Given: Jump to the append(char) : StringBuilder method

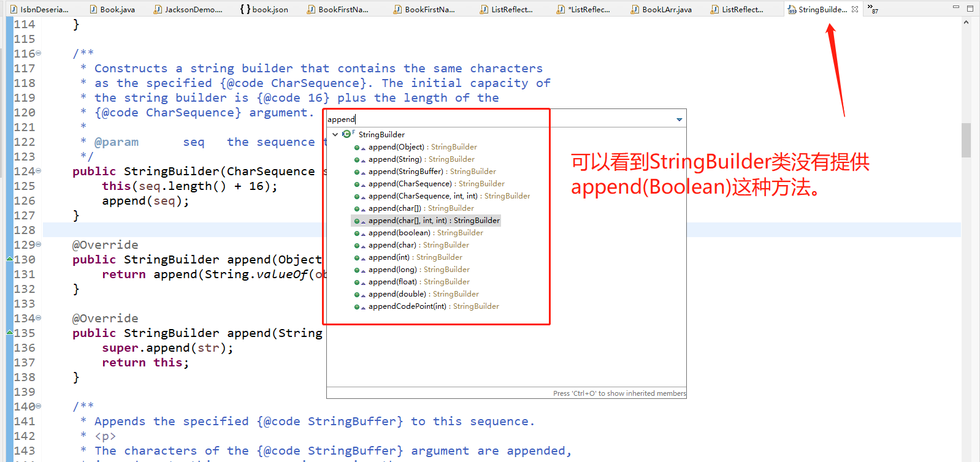Looking at the screenshot, I should [x=419, y=245].
